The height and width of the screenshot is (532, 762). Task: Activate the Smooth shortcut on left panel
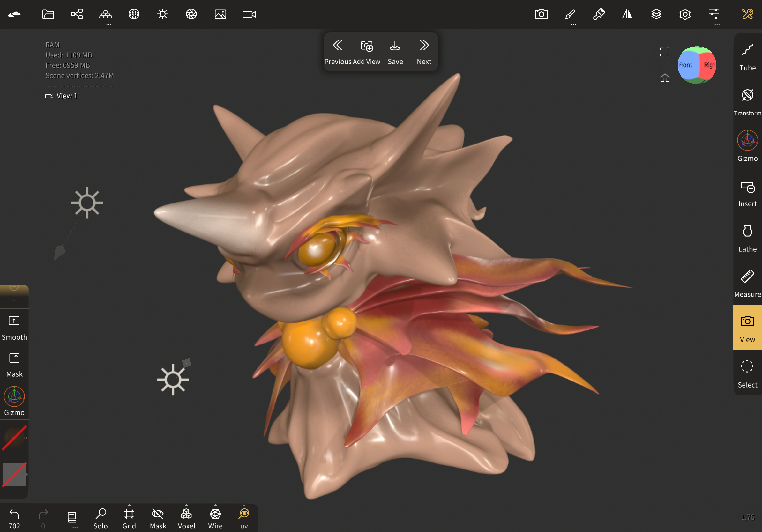[x=14, y=328]
